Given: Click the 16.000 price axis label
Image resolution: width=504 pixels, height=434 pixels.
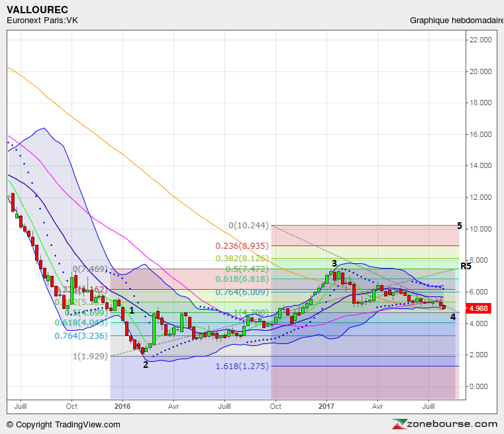Looking at the screenshot, I should click(x=480, y=134).
